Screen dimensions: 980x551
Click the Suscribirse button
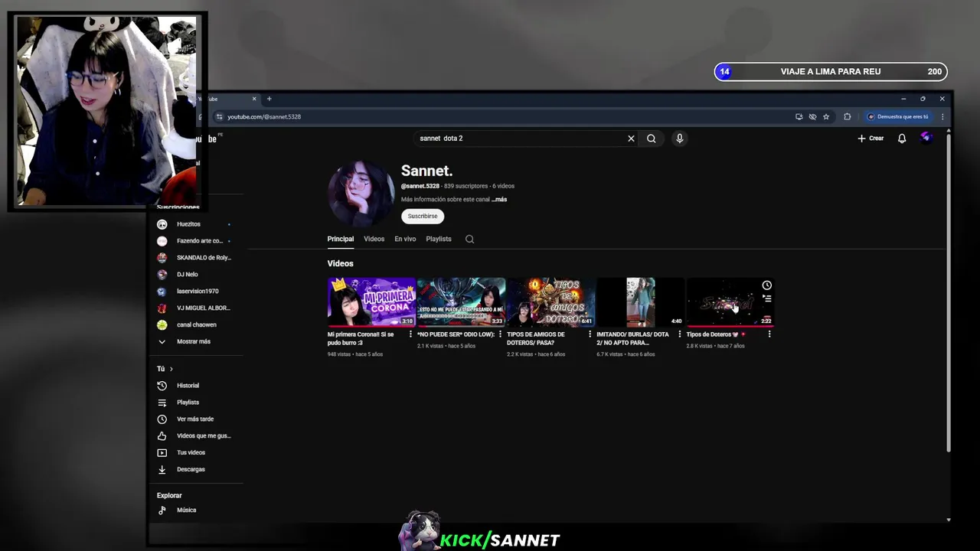(423, 217)
